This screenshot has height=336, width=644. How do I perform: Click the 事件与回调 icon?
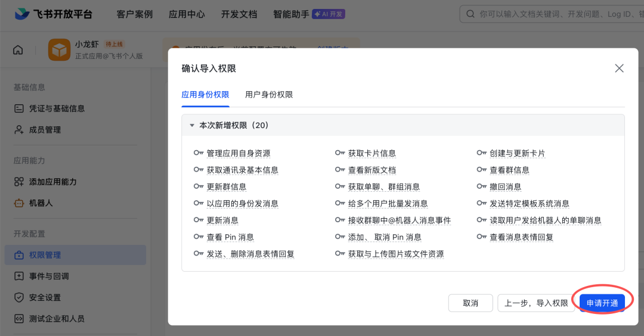(x=19, y=276)
